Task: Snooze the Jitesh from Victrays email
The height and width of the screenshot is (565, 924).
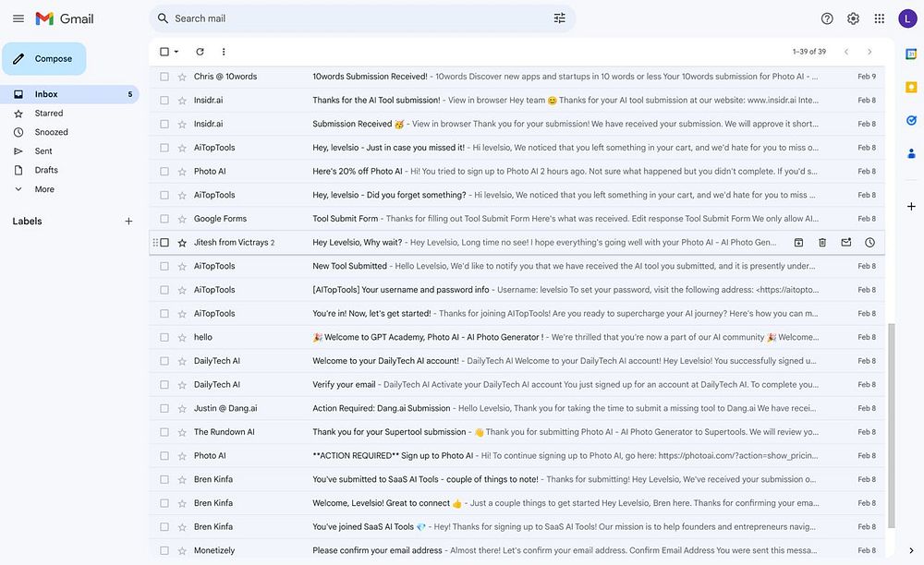Action: pyautogui.click(x=869, y=243)
